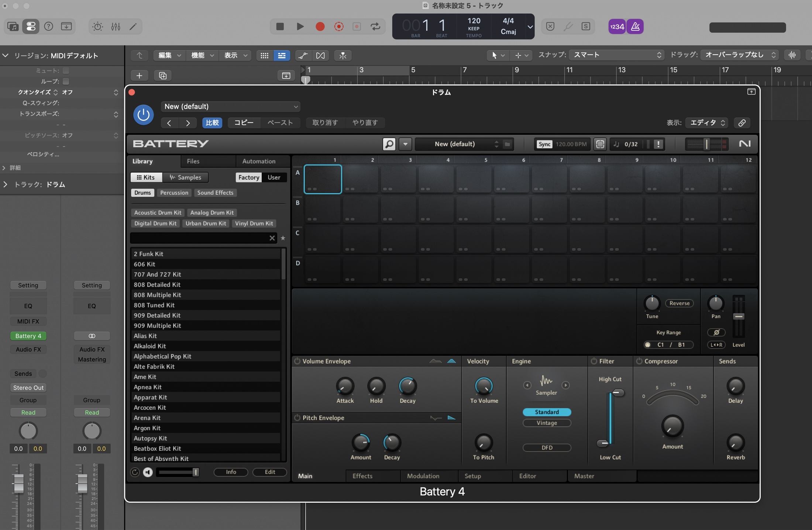
Task: Open the Mixer faders icon
Action: pyautogui.click(x=116, y=27)
